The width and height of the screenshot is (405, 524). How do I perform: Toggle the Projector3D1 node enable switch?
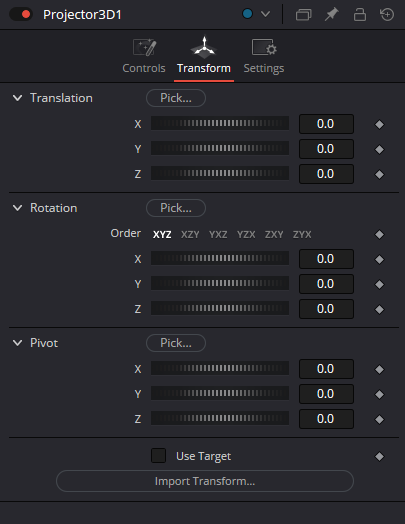pyautogui.click(x=20, y=14)
